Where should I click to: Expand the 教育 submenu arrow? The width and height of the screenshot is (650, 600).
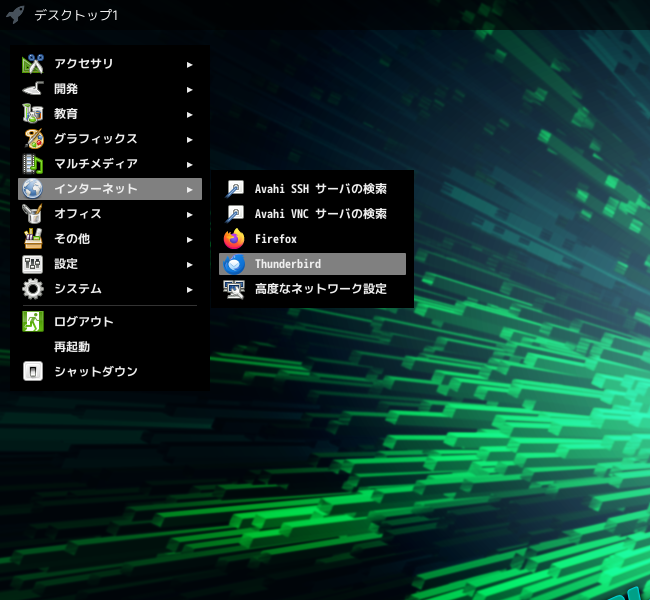[189, 115]
